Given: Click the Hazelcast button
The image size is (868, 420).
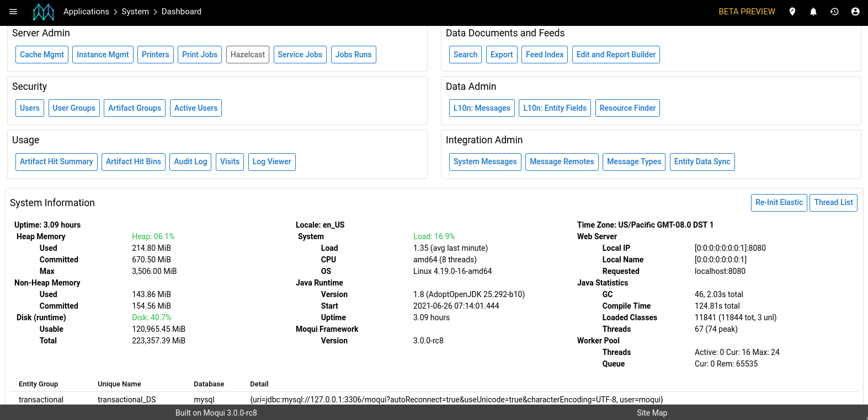Looking at the screenshot, I should click(x=248, y=55).
